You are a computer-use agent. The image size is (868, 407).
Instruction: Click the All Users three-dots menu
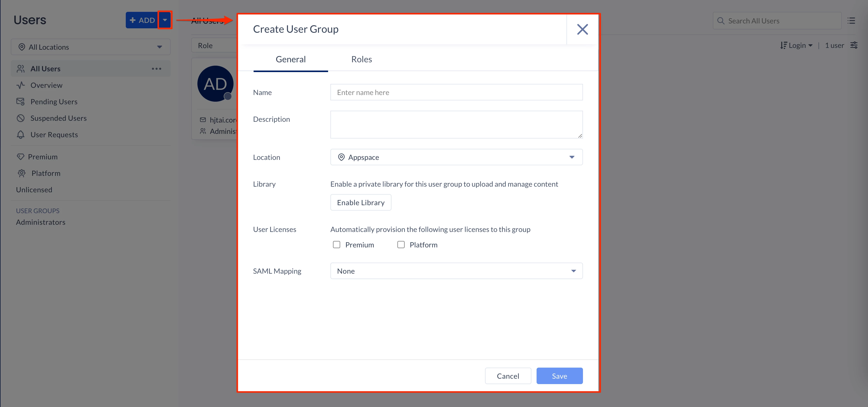click(156, 69)
